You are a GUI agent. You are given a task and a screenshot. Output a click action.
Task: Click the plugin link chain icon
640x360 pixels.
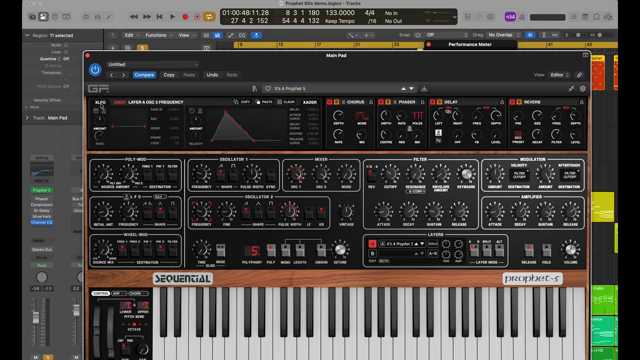[x=579, y=75]
